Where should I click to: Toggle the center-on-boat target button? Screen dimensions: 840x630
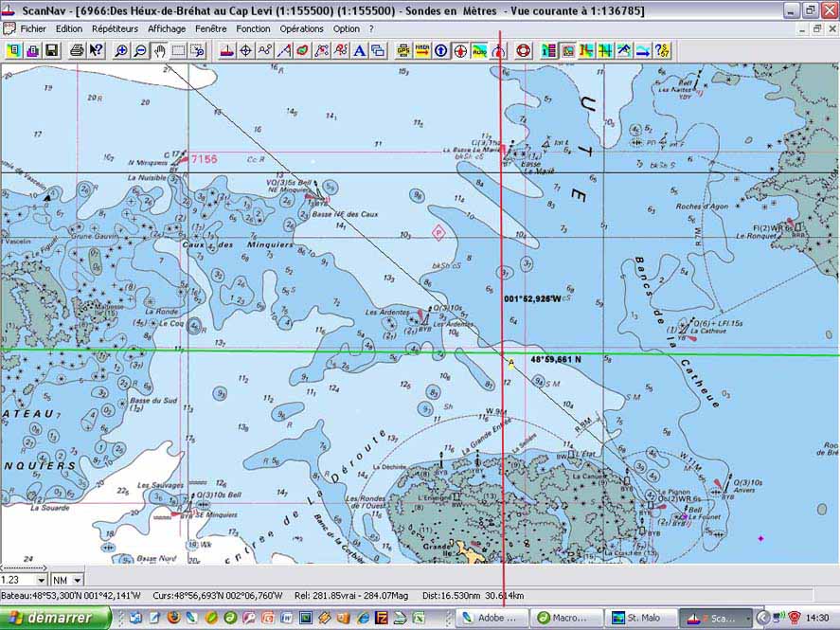460,51
